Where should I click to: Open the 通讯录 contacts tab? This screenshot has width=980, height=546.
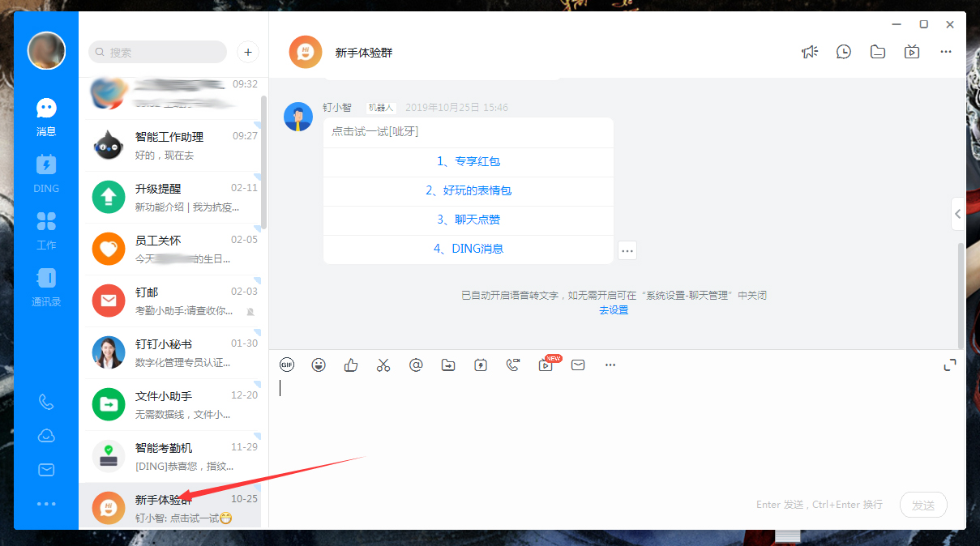tap(46, 285)
